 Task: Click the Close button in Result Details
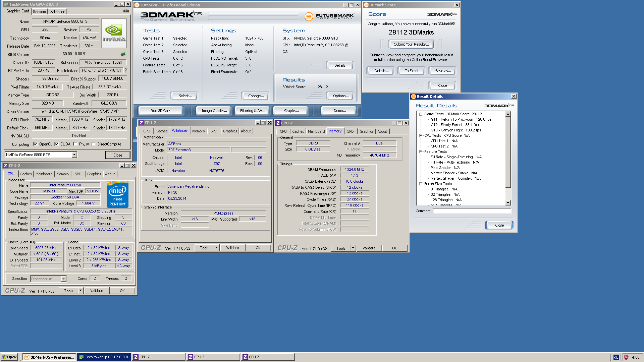pyautogui.click(x=499, y=225)
